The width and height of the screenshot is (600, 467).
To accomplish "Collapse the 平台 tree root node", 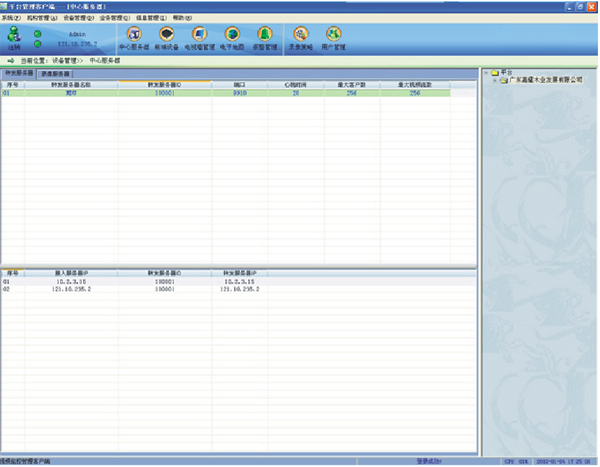I will pyautogui.click(x=485, y=72).
